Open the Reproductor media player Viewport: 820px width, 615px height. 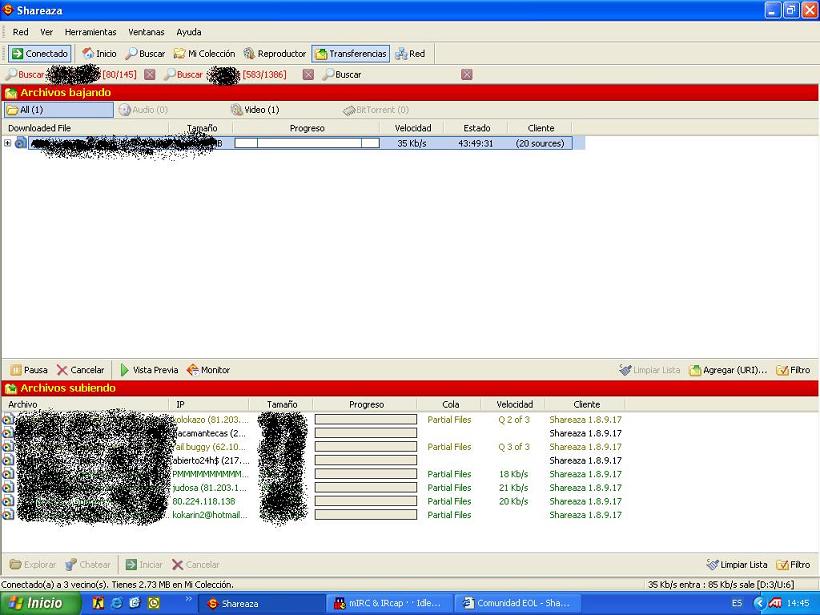274,54
